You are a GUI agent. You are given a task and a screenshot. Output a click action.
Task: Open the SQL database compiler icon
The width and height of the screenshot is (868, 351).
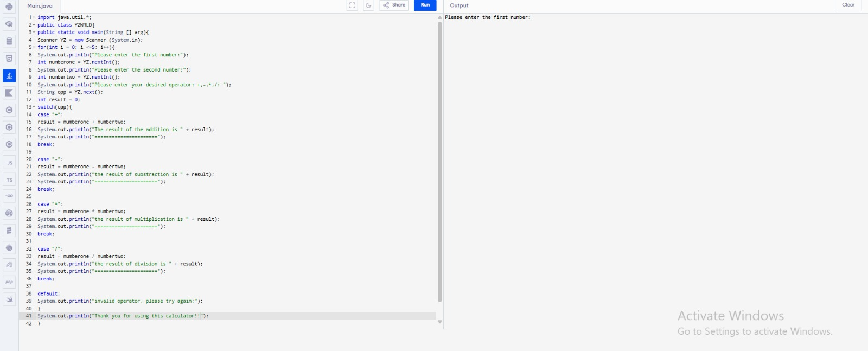[x=9, y=41]
